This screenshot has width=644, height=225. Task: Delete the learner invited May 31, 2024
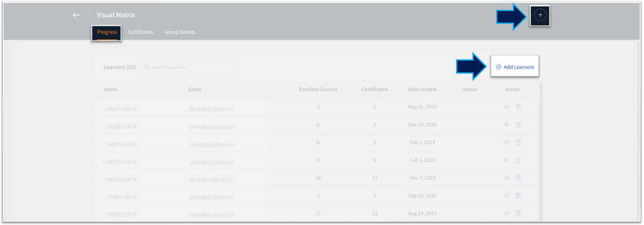(x=518, y=107)
